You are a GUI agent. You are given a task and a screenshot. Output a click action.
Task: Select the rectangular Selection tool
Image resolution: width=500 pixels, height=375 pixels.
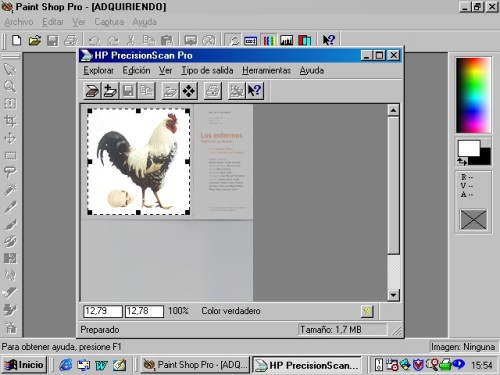(x=10, y=156)
